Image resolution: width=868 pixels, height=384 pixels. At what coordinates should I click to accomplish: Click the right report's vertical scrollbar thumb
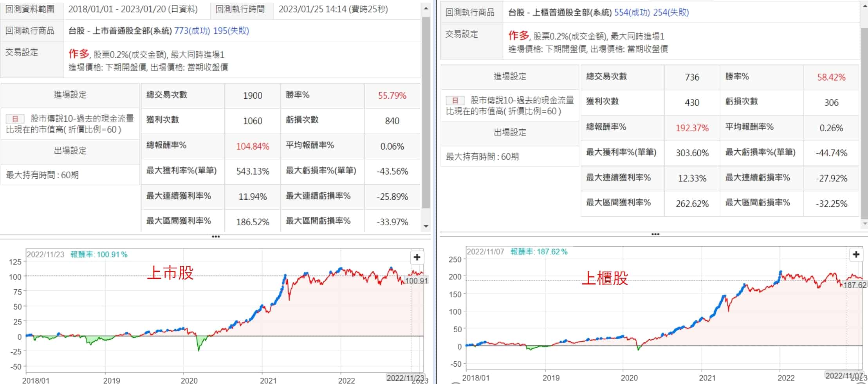(x=864, y=121)
